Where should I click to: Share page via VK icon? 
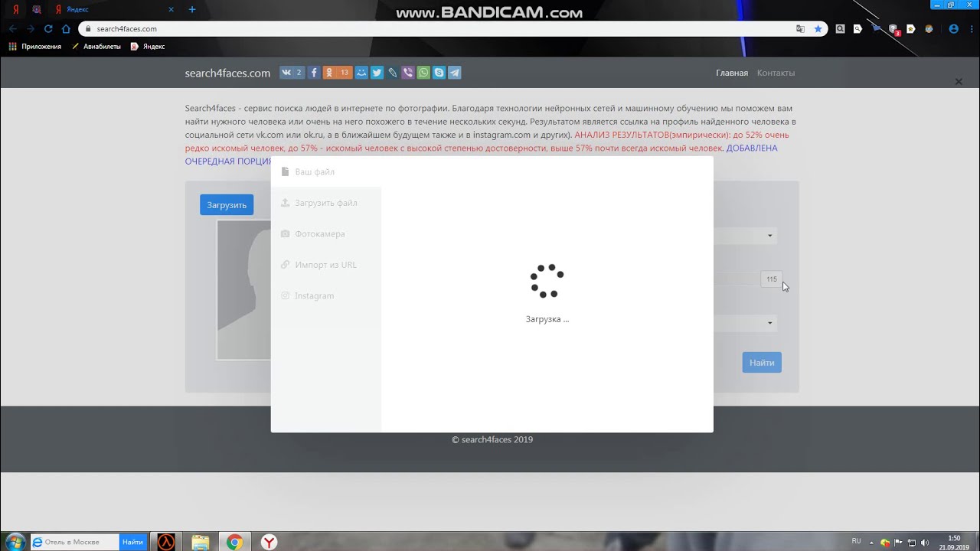pos(292,73)
